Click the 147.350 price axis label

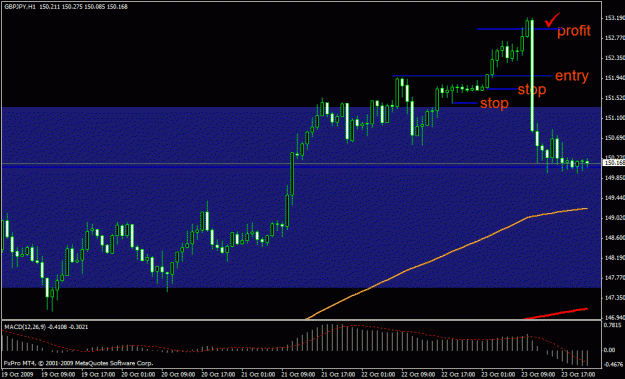pos(614,298)
